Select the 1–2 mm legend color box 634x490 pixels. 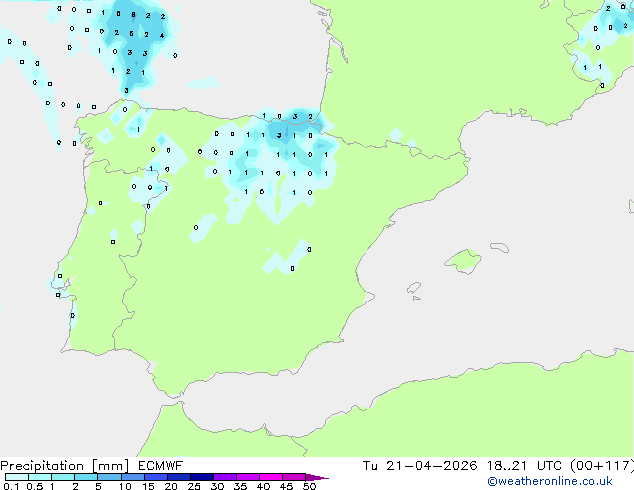[63, 477]
